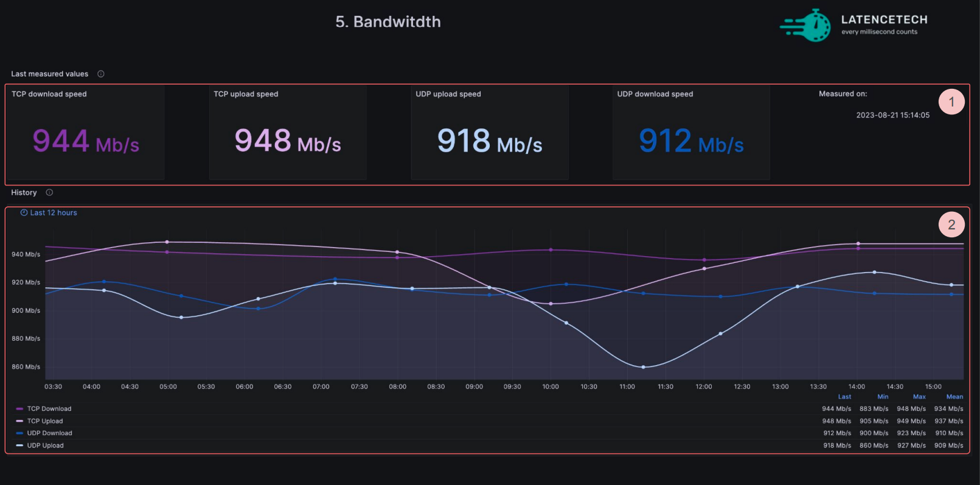Click the 940 Mb/s y-axis label
Image resolution: width=980 pixels, height=485 pixels.
pyautogui.click(x=26, y=254)
